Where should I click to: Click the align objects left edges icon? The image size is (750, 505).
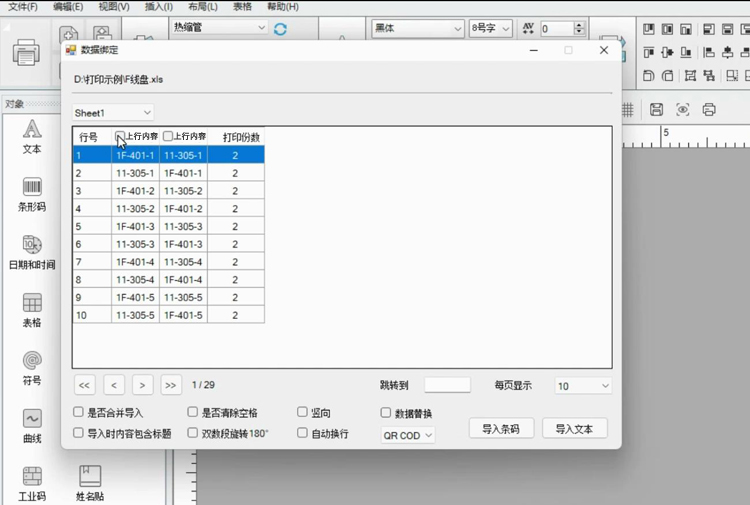[709, 52]
